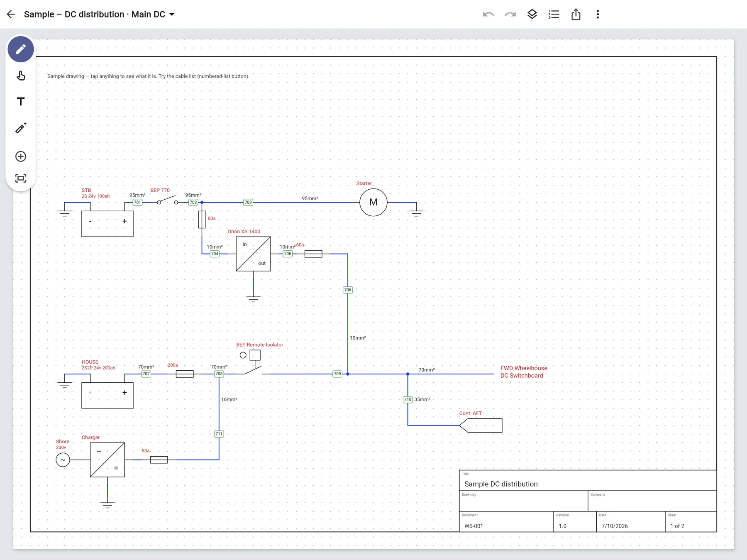Viewport: 747px width, 560px height.
Task: Select the Text tool
Action: pyautogui.click(x=21, y=101)
